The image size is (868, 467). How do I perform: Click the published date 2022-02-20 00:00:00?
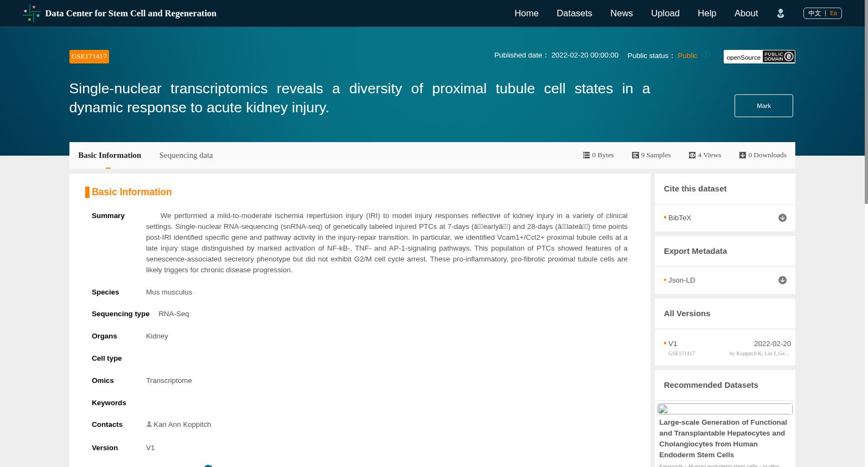(585, 55)
